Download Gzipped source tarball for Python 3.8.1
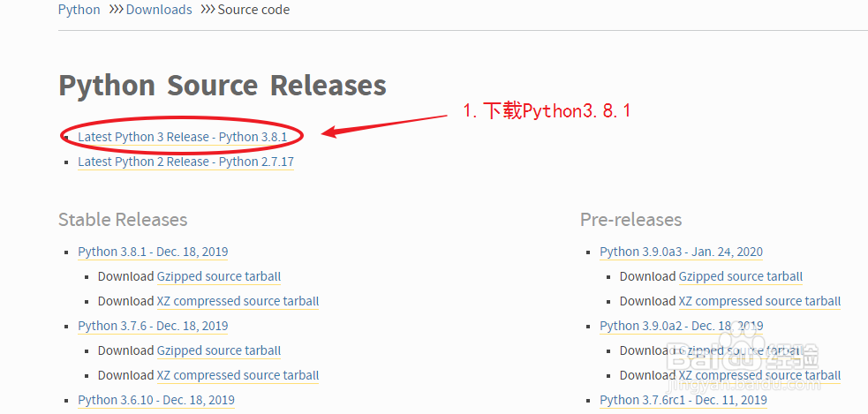Viewport: 868px width, 414px height. (218, 276)
